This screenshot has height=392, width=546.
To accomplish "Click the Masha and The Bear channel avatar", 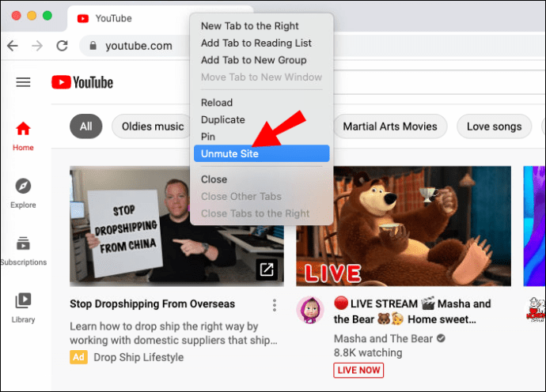I will tap(310, 310).
